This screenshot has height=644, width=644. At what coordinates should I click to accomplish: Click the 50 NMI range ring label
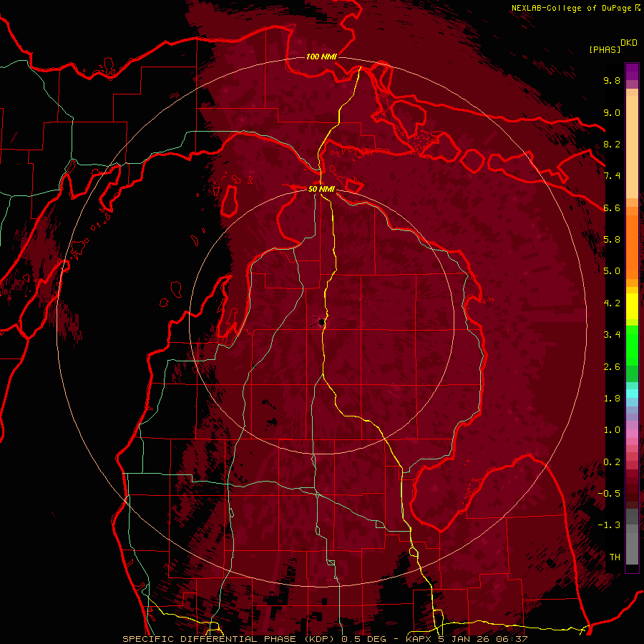(x=321, y=190)
